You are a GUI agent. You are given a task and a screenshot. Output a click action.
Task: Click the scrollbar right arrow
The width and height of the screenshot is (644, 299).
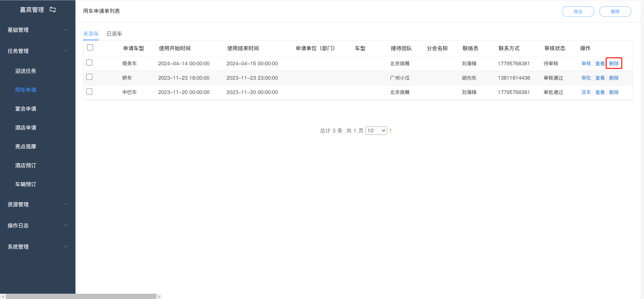(159, 296)
